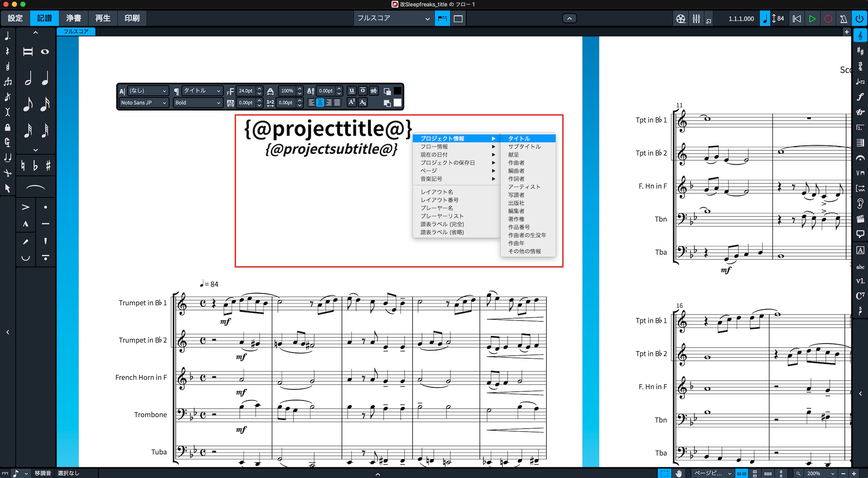
Task: Toggle the metronome click
Action: coord(843,19)
